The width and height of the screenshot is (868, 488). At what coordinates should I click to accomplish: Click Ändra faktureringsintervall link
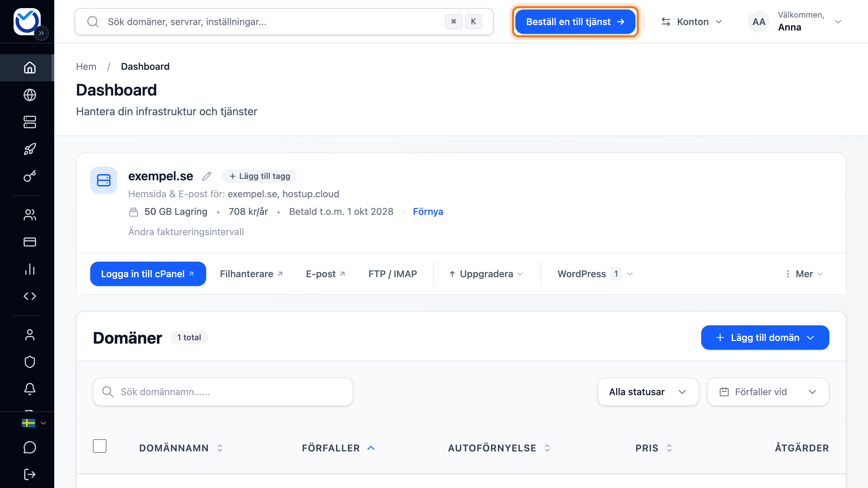[186, 232]
